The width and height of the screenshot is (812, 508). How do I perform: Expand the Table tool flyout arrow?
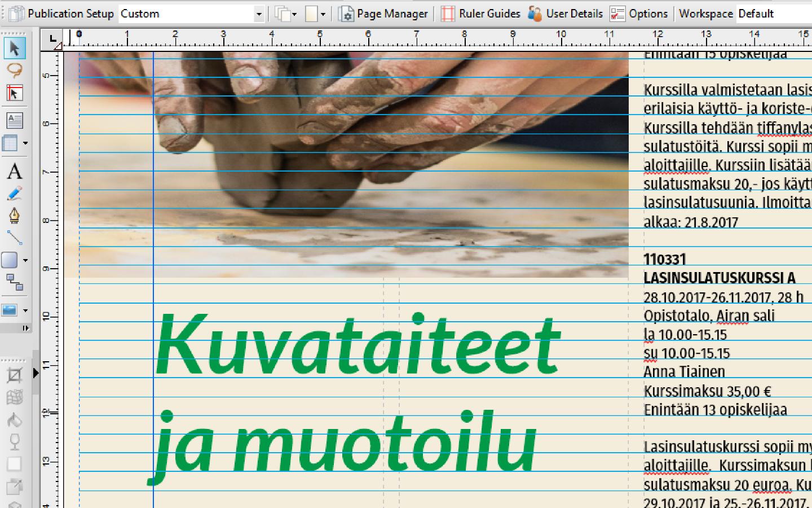click(x=25, y=143)
